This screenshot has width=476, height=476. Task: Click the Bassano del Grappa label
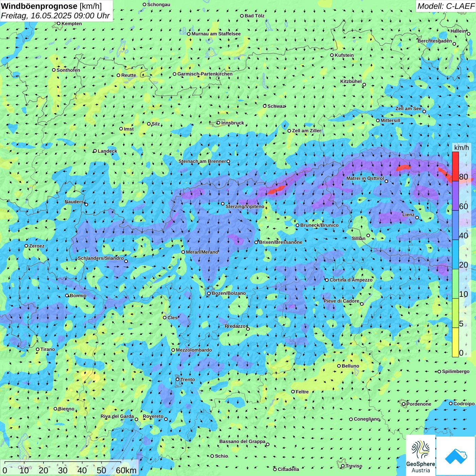242,441
